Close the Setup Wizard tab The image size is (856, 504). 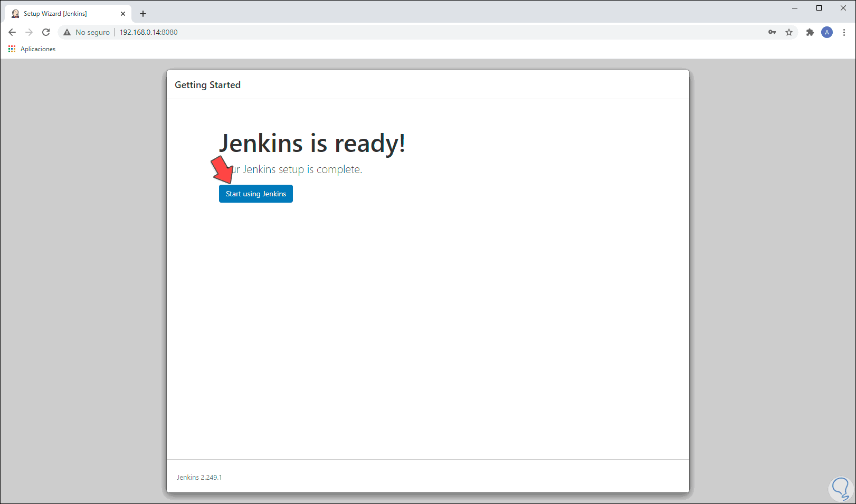[x=123, y=14]
